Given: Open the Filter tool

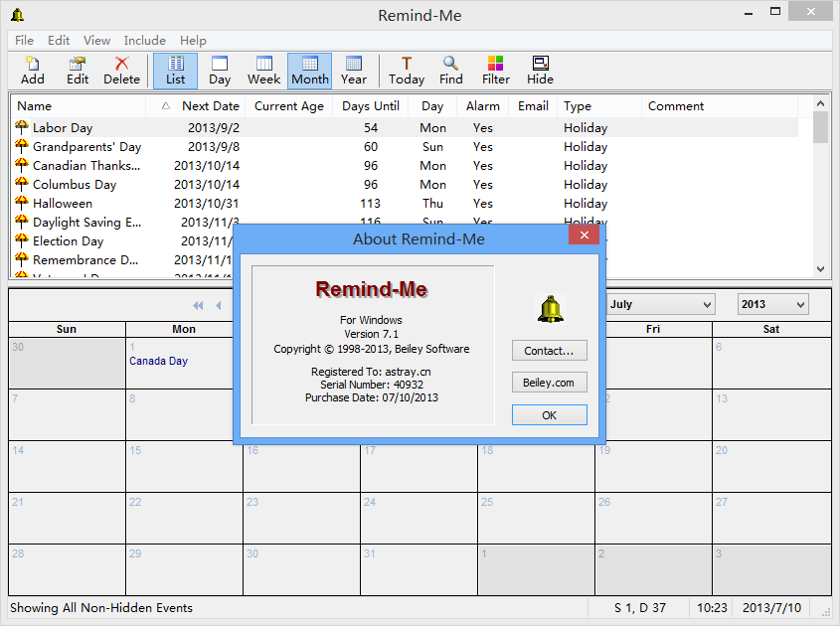Looking at the screenshot, I should (x=495, y=71).
